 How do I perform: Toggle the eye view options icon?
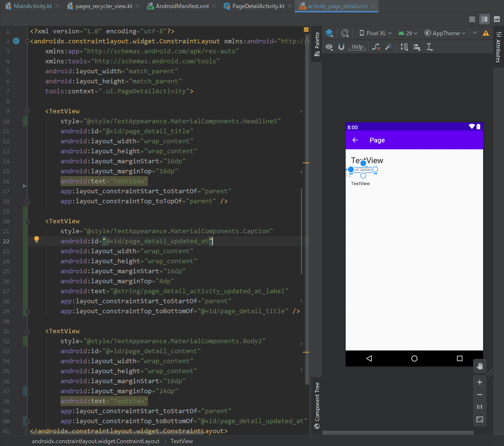point(330,47)
